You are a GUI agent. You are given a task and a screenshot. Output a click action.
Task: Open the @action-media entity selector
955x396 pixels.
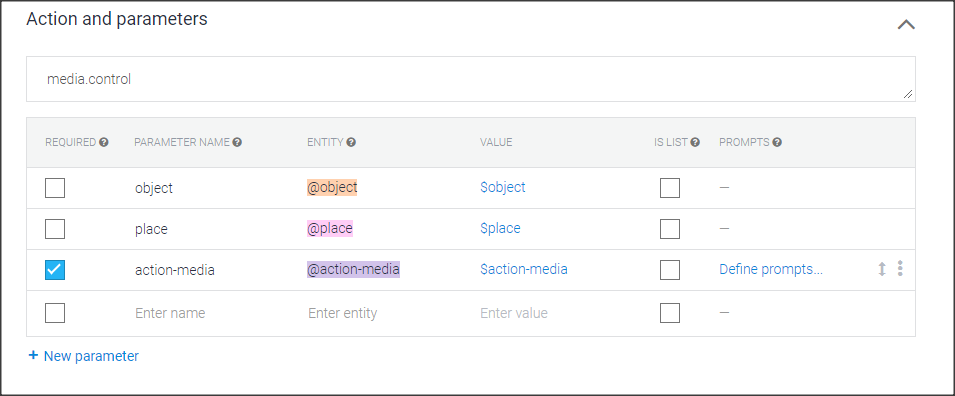pyautogui.click(x=353, y=269)
